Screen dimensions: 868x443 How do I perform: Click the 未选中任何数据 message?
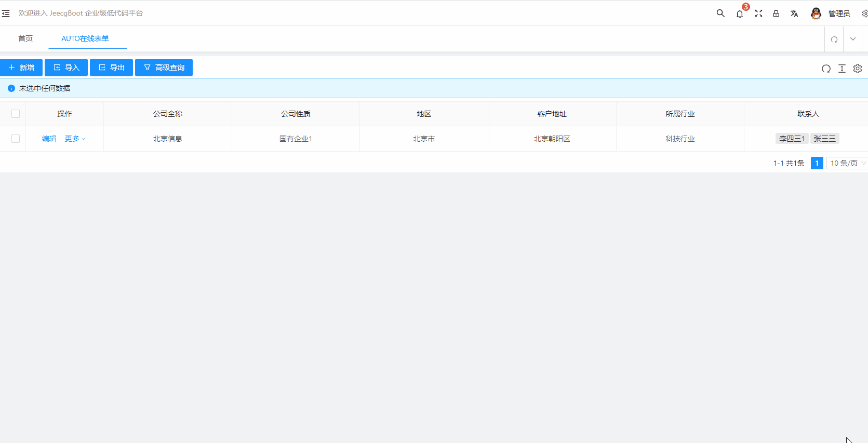(45, 88)
